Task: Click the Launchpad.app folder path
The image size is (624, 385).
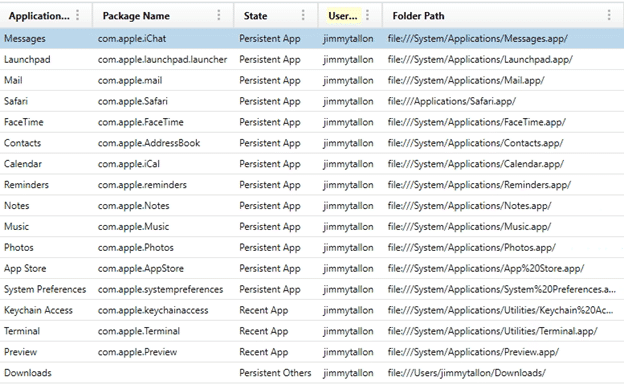Action: click(x=480, y=60)
